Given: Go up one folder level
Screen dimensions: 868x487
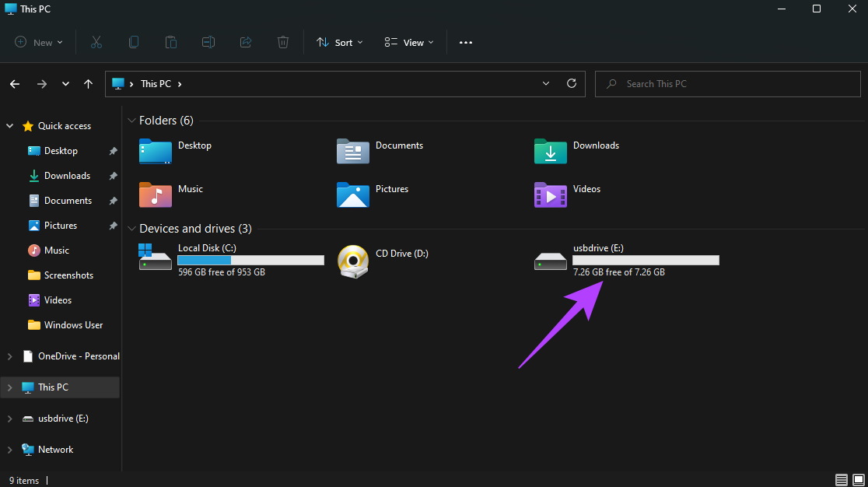Looking at the screenshot, I should (88, 84).
